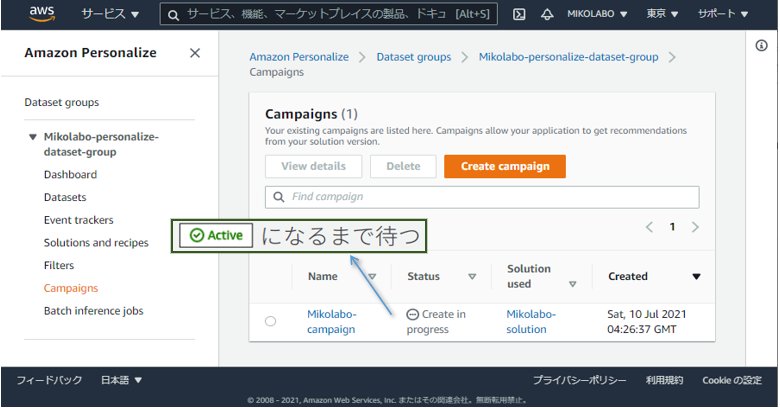Open the info panel icon
The height and width of the screenshot is (409, 780).
(761, 46)
